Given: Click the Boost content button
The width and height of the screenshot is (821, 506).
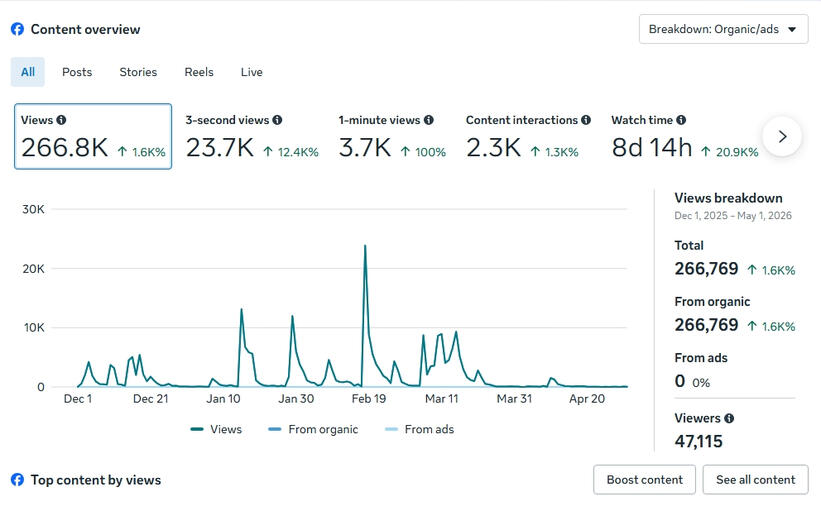Looking at the screenshot, I should point(645,479).
